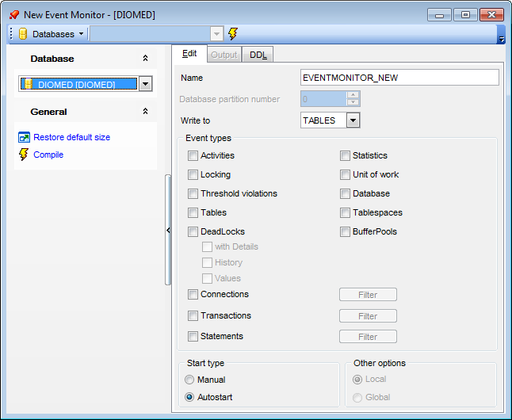Increment the Database partition number stepper
Image resolution: width=512 pixels, height=420 pixels.
[353, 95]
